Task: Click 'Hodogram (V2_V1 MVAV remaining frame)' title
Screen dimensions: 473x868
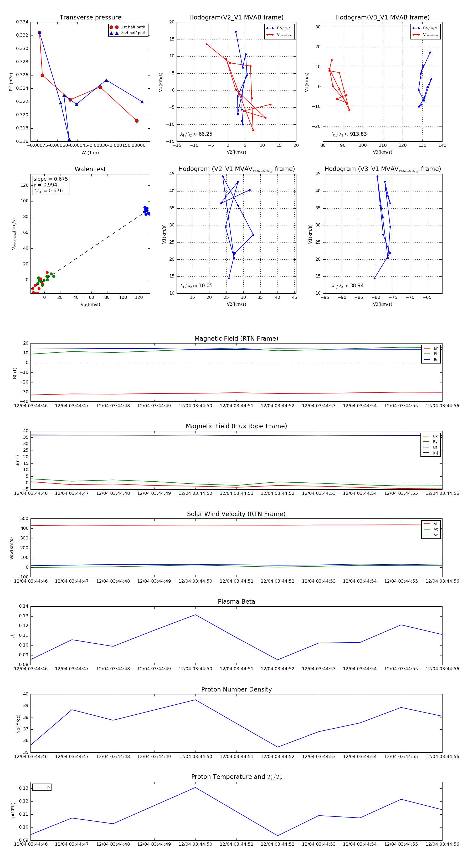Action: pos(236,169)
